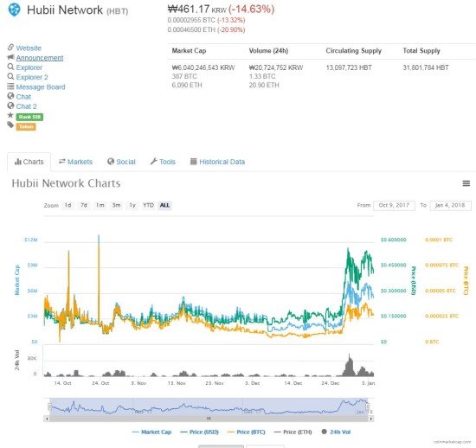Viewport: 476px width, 448px height.
Task: Open the Website link
Action: (x=29, y=48)
